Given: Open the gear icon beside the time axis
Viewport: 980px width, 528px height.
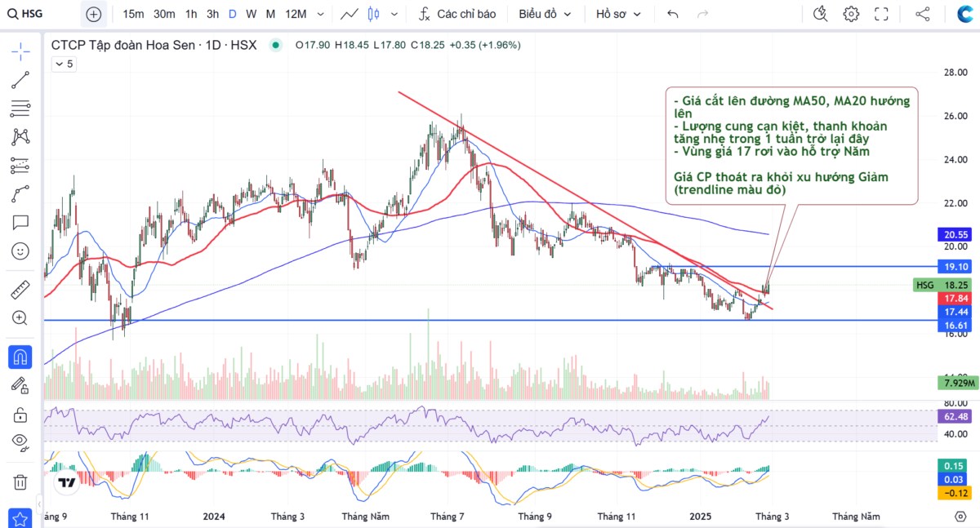Looking at the screenshot, I should 960,517.
